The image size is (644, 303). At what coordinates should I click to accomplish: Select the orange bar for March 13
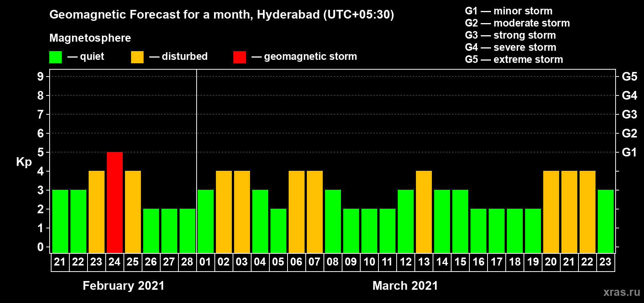click(424, 212)
